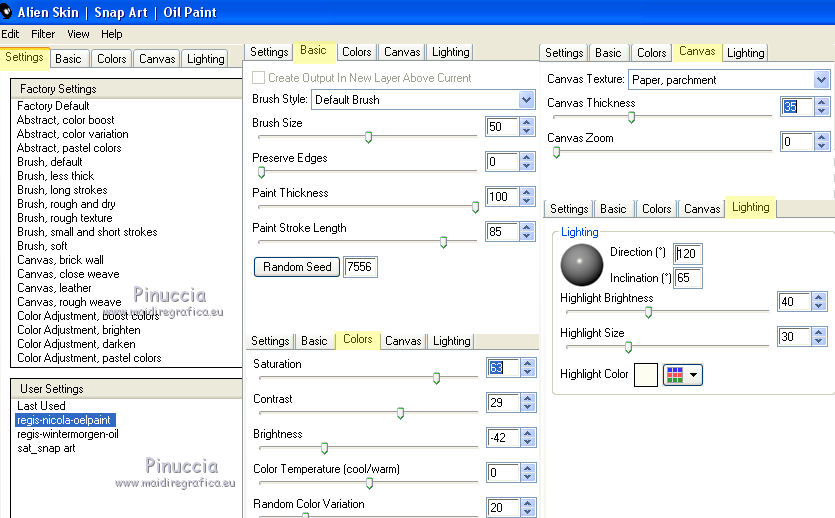The image size is (835, 518).
Task: Click the Brush Size slider handle
Action: (x=368, y=137)
